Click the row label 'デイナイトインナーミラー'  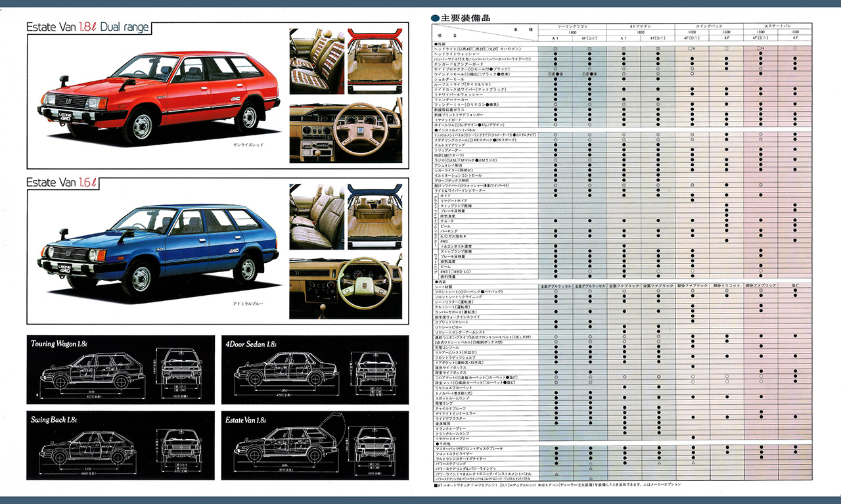[457, 413]
